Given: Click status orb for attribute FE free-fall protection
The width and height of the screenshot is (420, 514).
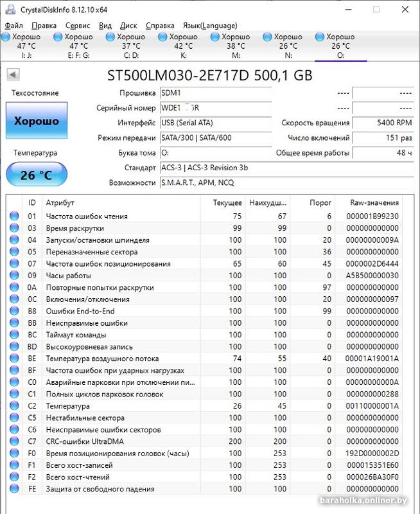Looking at the screenshot, I should [x=14, y=489].
